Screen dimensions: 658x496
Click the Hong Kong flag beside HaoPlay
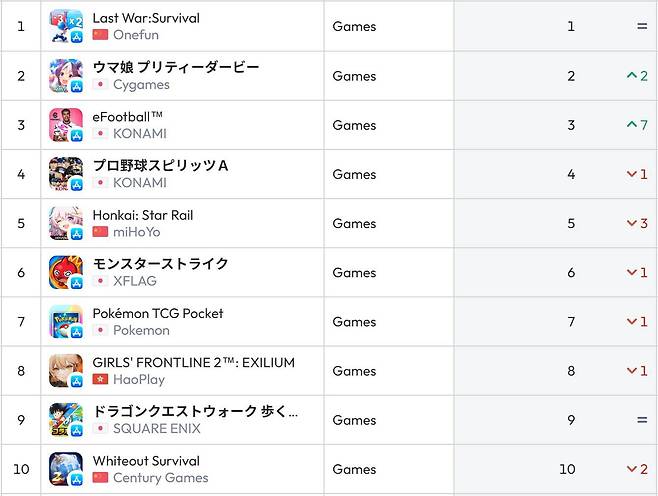(x=100, y=379)
